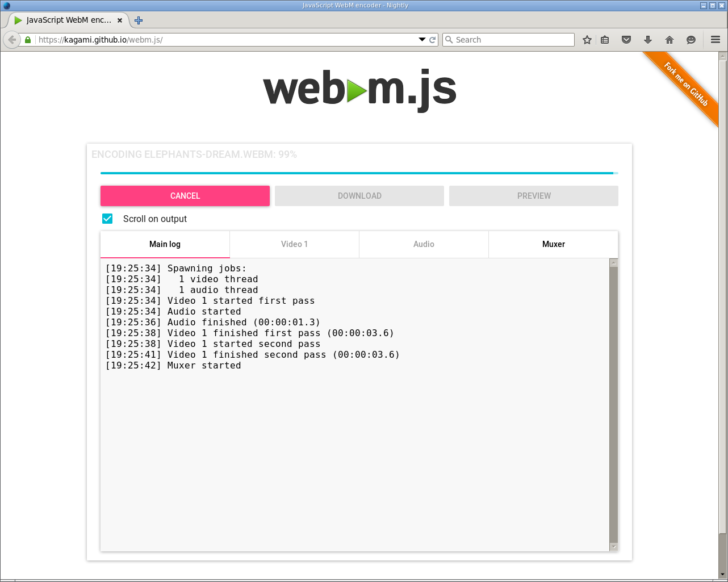Click the "Audio finished (00:00:01.3)" log line
This screenshot has width=728, height=582.
point(213,323)
